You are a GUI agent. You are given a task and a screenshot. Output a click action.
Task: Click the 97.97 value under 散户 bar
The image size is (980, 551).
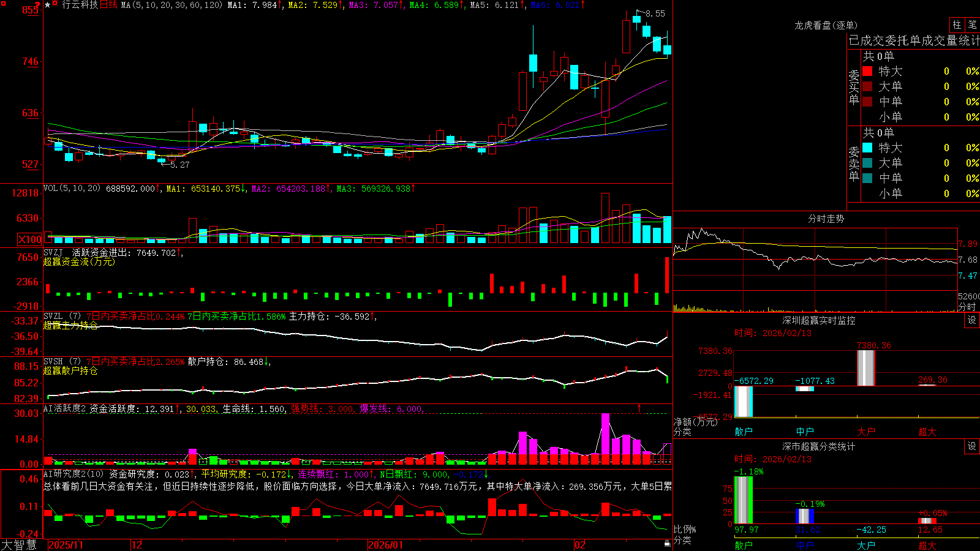tap(746, 530)
